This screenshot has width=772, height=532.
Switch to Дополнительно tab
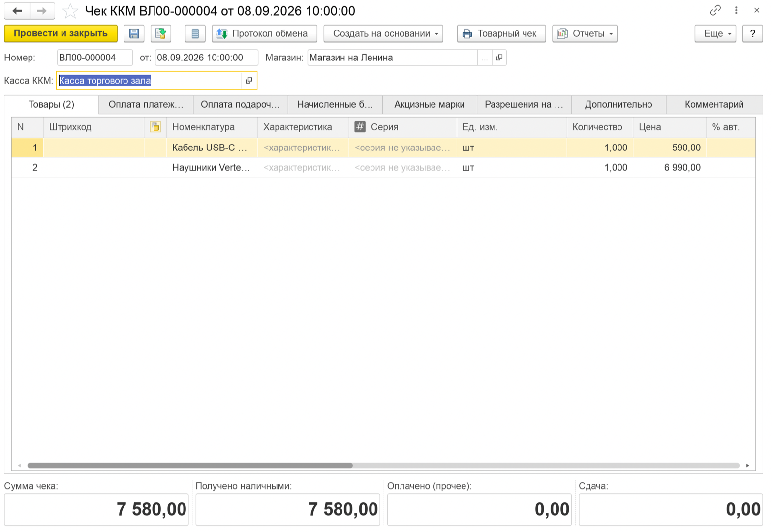pyautogui.click(x=618, y=104)
